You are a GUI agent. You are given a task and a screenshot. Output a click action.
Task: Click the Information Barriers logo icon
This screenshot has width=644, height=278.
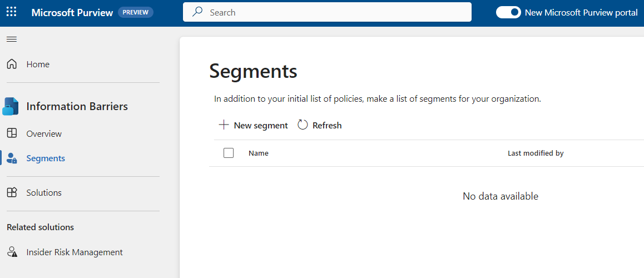click(x=11, y=106)
